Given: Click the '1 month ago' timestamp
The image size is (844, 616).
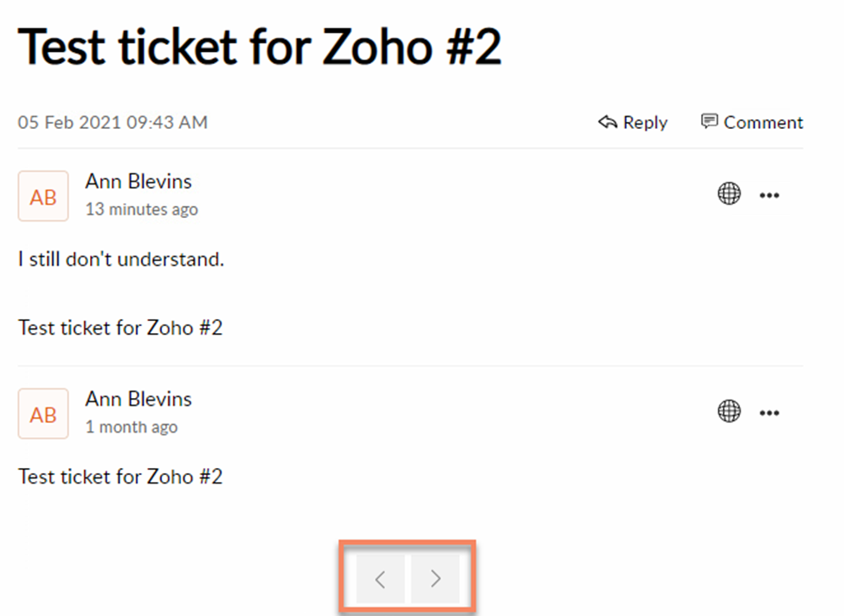Looking at the screenshot, I should [x=132, y=427].
